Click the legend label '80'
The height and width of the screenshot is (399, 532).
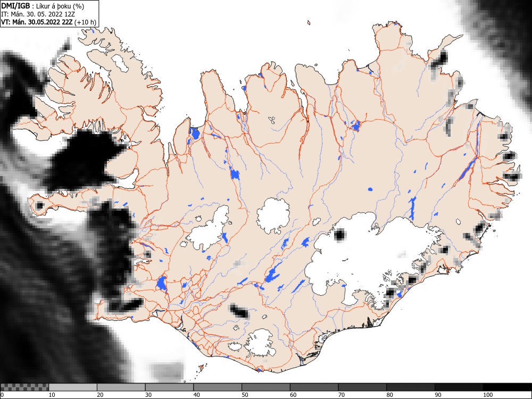[389, 395]
